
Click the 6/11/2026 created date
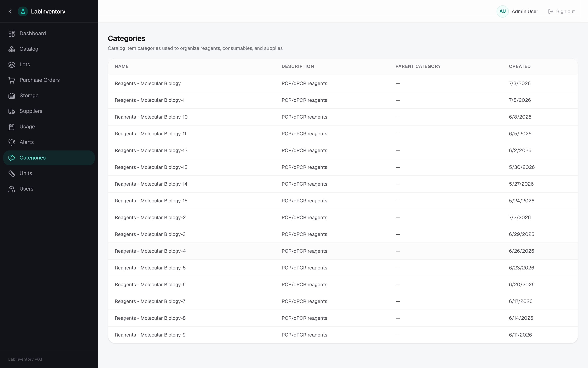(520, 335)
